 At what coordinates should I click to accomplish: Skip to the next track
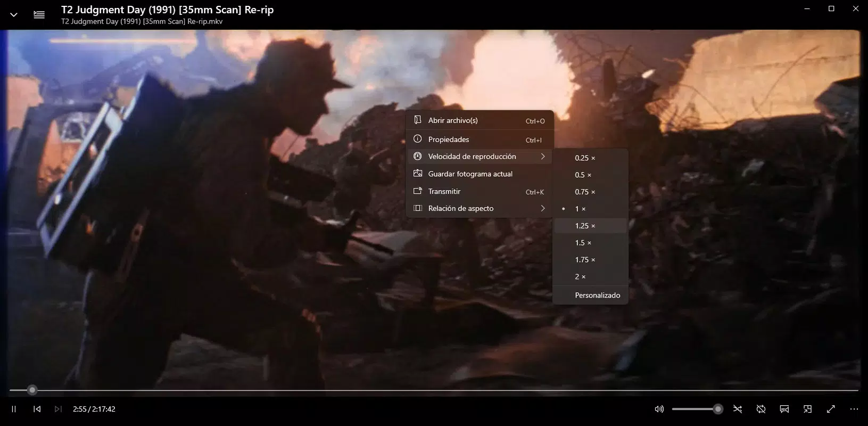[x=58, y=409]
